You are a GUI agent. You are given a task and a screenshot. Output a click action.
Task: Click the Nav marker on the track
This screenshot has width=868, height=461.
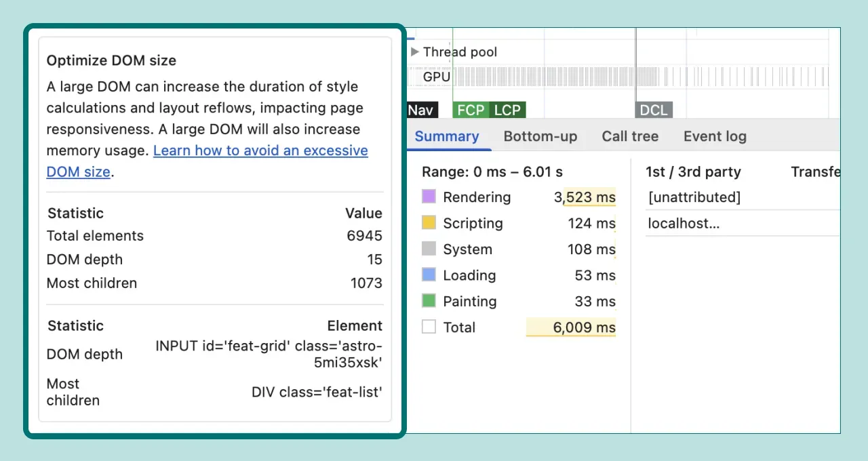[421, 110]
